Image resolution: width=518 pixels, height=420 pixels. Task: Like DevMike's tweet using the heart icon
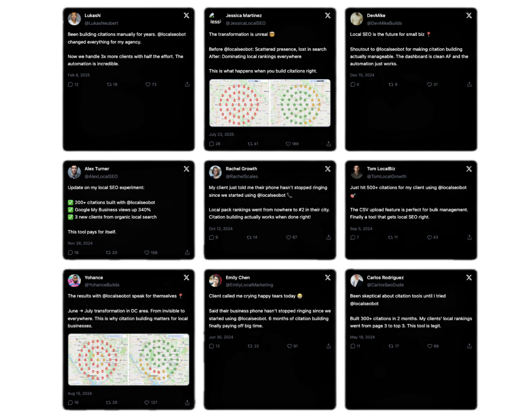point(429,84)
